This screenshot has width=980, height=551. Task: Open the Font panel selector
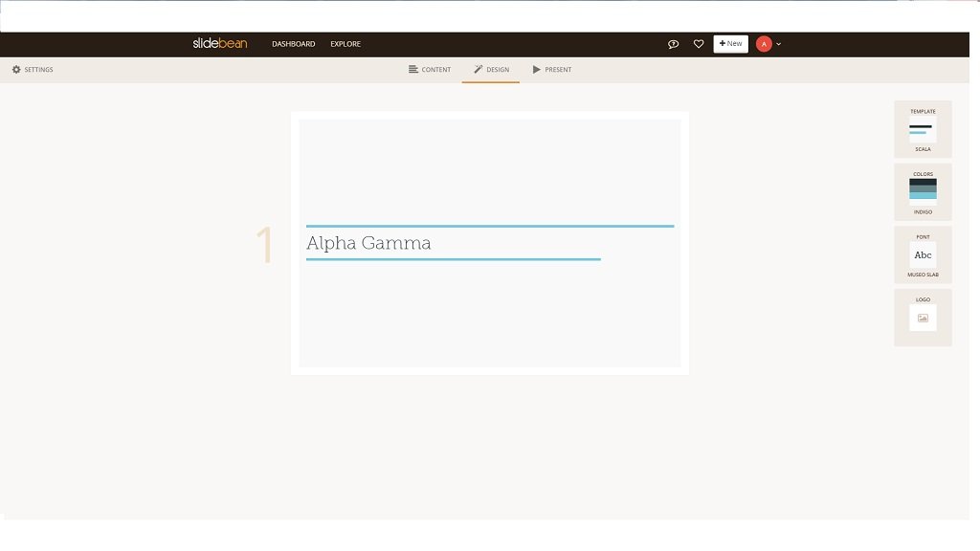pos(923,237)
